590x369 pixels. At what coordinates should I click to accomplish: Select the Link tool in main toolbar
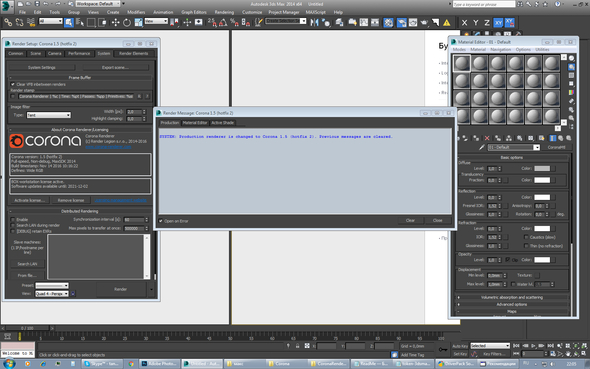pyautogui.click(x=8, y=23)
